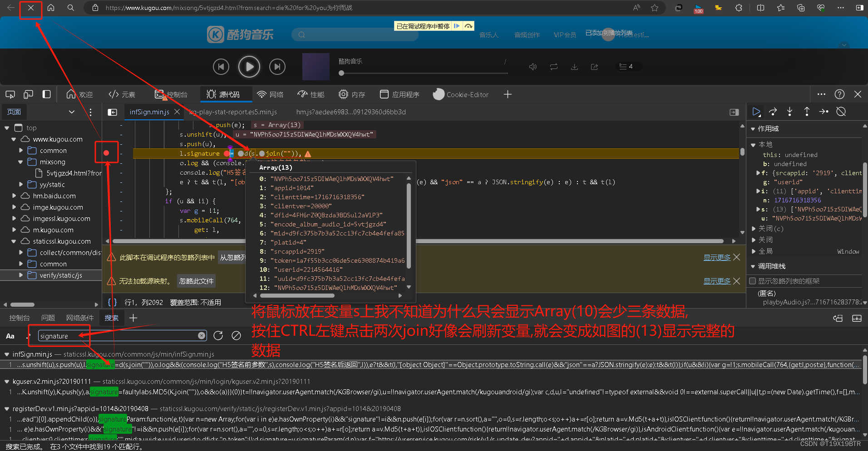Open the album cover thumbnail in player
This screenshot has width=868, height=451.
(x=316, y=67)
